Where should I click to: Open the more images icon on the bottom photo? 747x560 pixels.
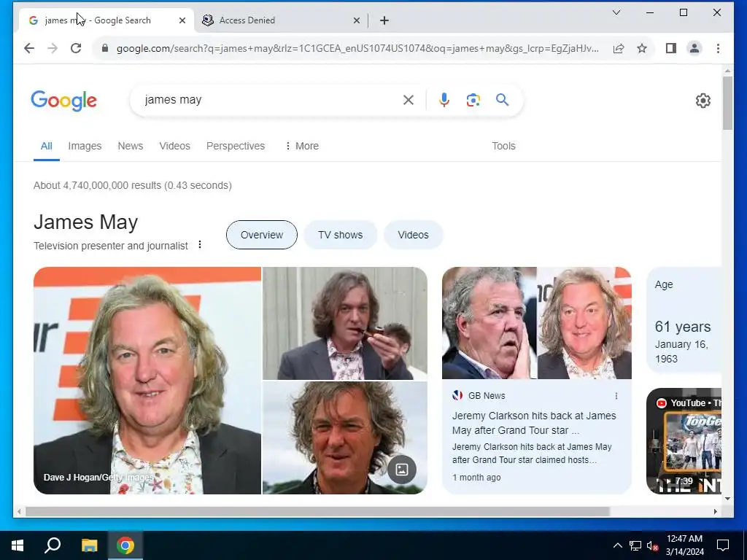[x=402, y=470]
